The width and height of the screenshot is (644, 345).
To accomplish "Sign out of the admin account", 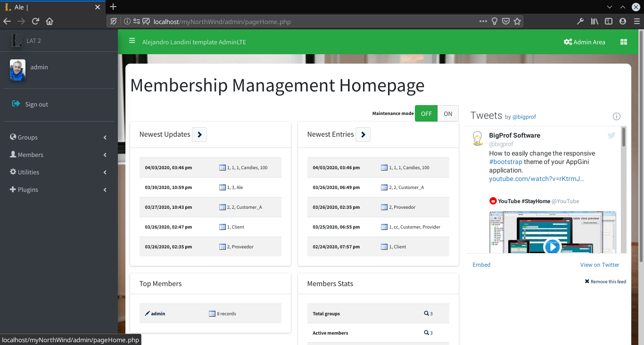I will 30,104.
